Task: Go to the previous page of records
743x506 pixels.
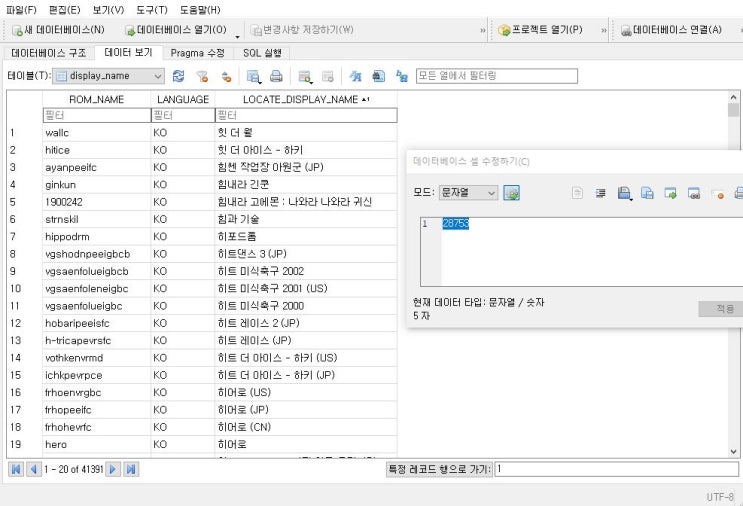Action: click(x=34, y=470)
